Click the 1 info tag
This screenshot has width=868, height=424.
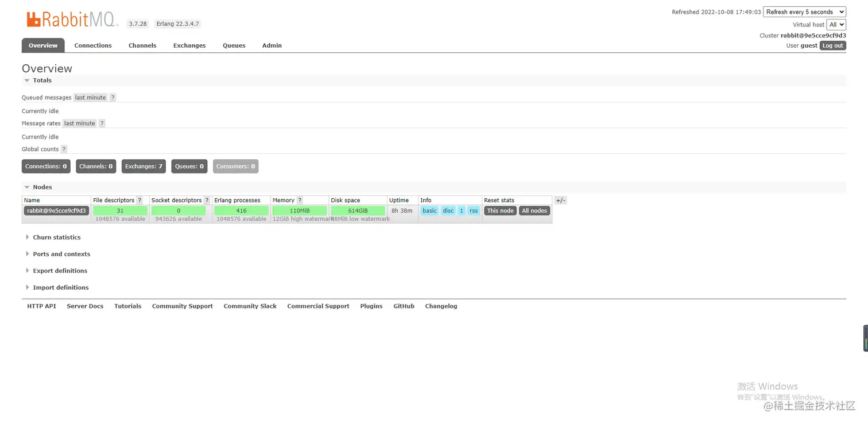point(462,211)
